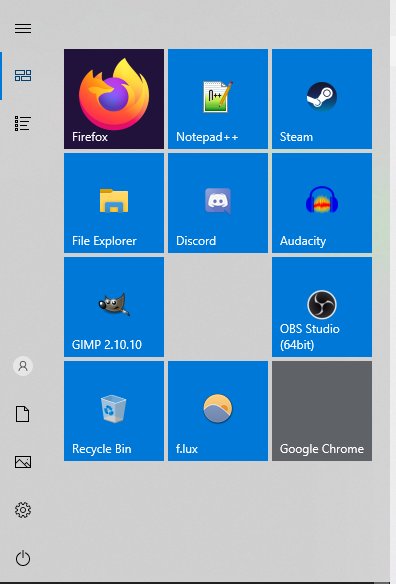396x584 pixels.
Task: Open the Recycle Bin tile
Action: (114, 411)
